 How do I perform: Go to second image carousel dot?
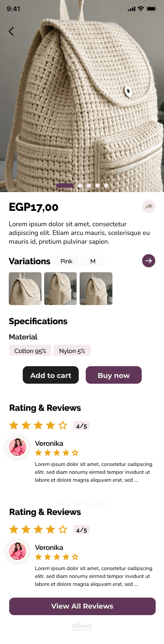pos(80,185)
